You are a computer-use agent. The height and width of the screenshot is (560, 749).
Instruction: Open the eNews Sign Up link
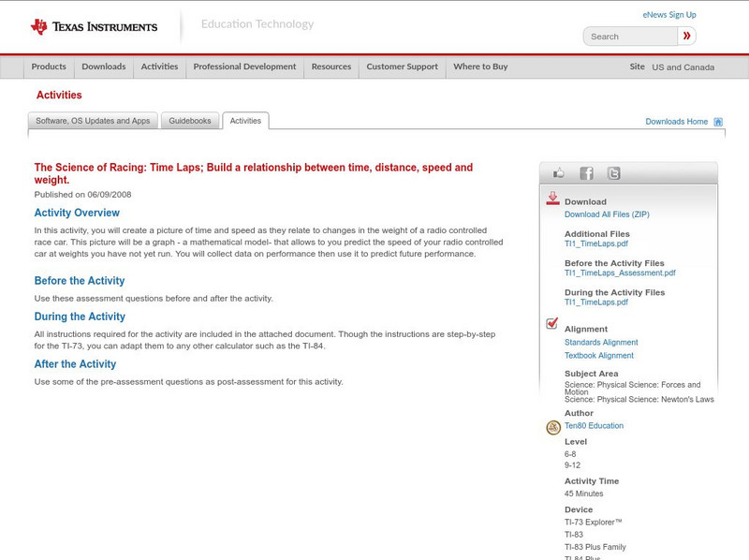coord(669,15)
